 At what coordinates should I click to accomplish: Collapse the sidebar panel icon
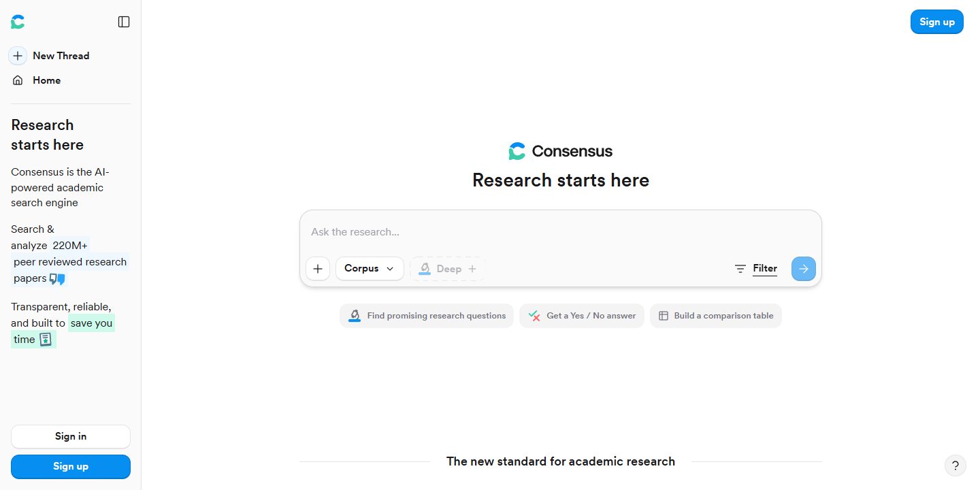(124, 22)
